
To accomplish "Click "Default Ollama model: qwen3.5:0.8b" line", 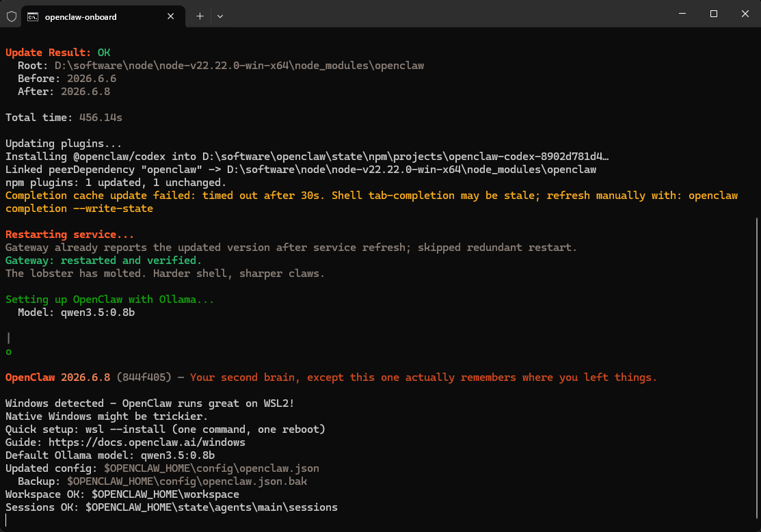I will pos(110,455).
